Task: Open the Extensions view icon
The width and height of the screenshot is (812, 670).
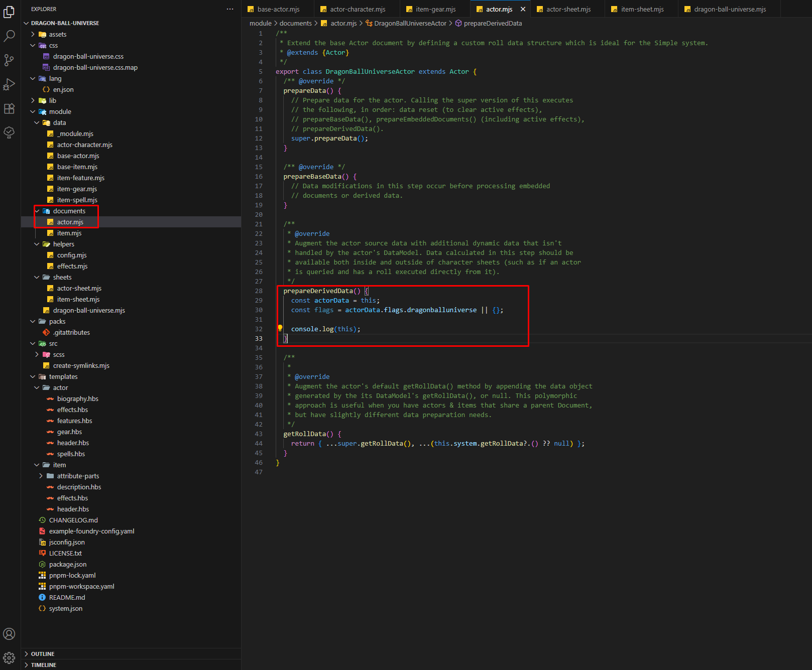Action: 9,108
